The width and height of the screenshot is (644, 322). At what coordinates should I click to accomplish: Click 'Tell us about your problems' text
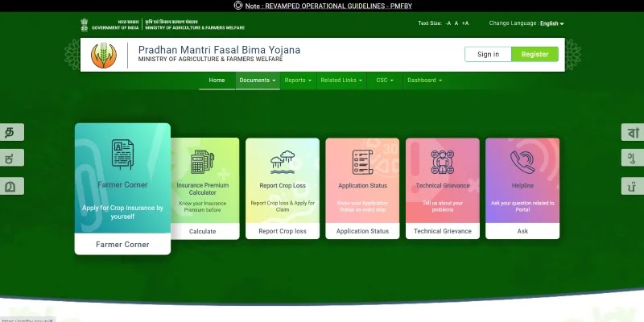442,206
